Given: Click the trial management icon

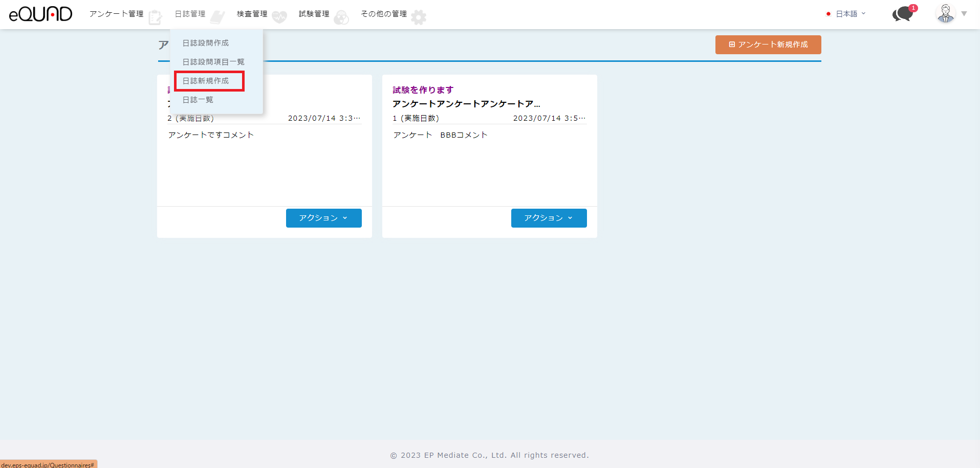Looking at the screenshot, I should [x=341, y=17].
